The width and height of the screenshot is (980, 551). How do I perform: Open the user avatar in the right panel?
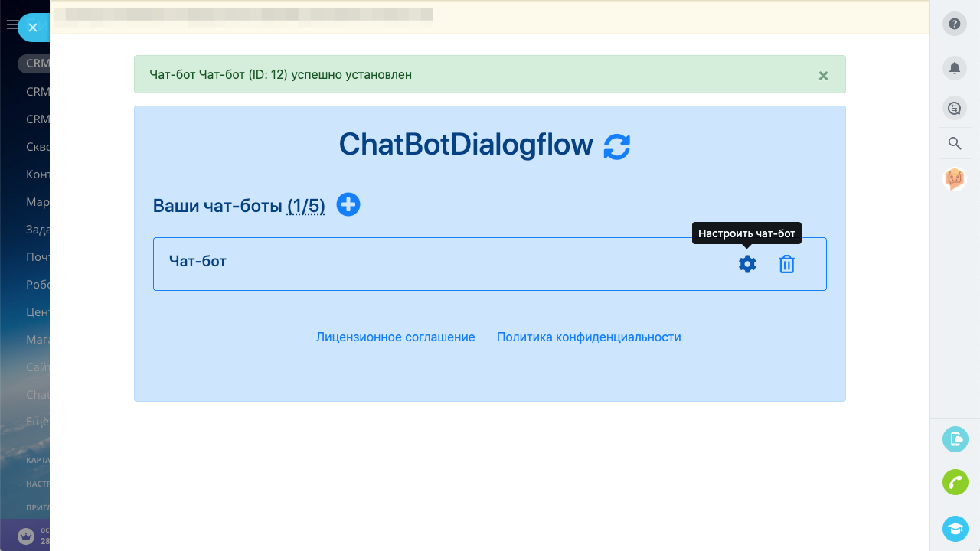[955, 179]
